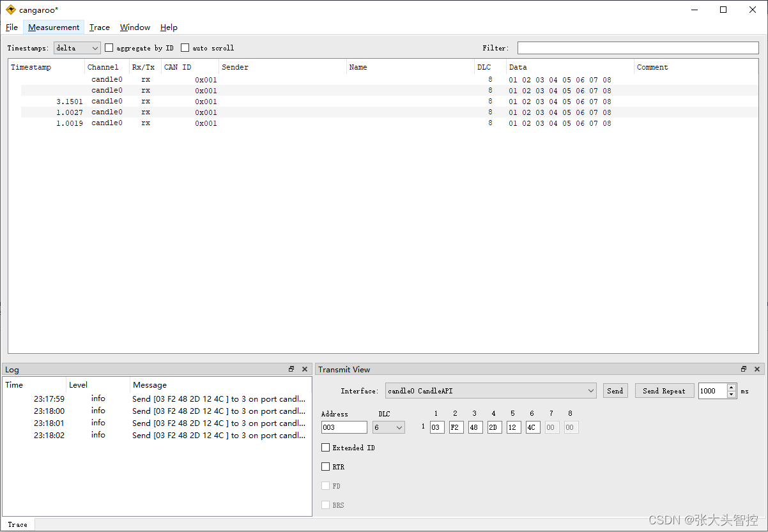
Task: Open the Trace menu
Action: coord(99,27)
